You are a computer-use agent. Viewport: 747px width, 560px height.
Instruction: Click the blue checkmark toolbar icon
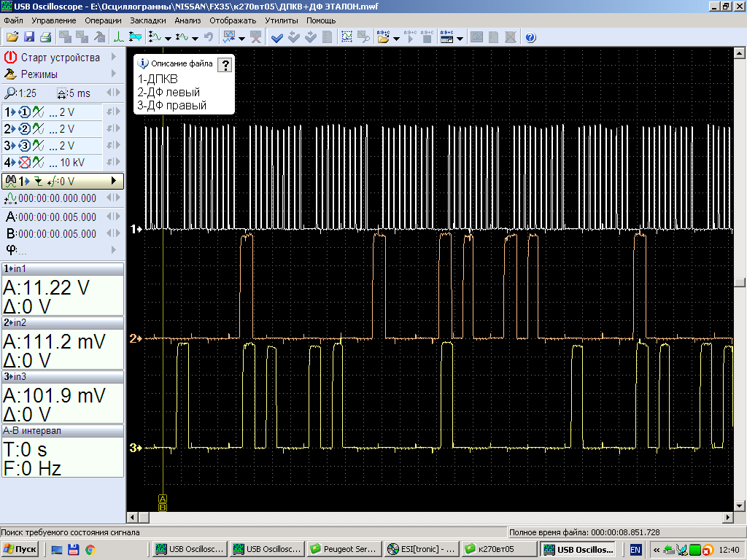pos(277,37)
